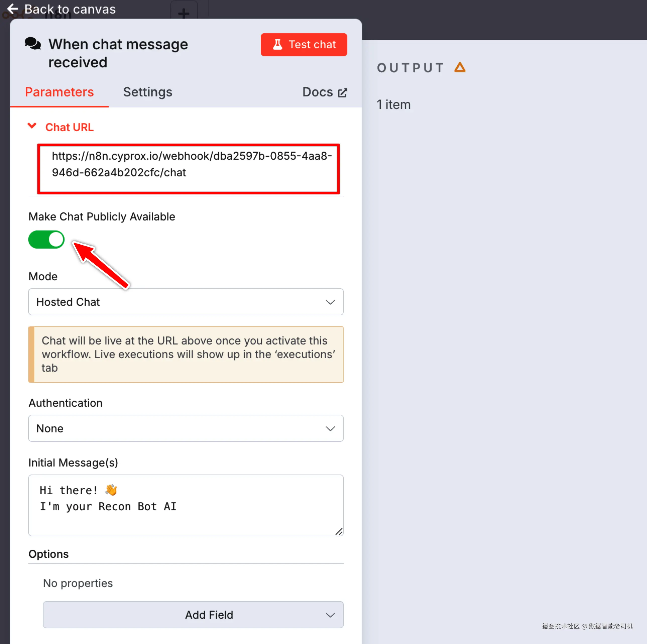Click the back arrow icon
This screenshot has height=644, width=647.
click(x=13, y=9)
